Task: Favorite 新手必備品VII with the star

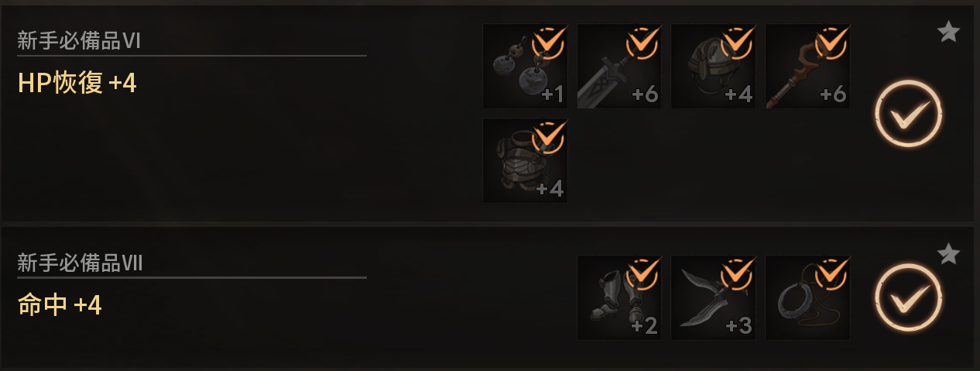Action: pyautogui.click(x=948, y=253)
